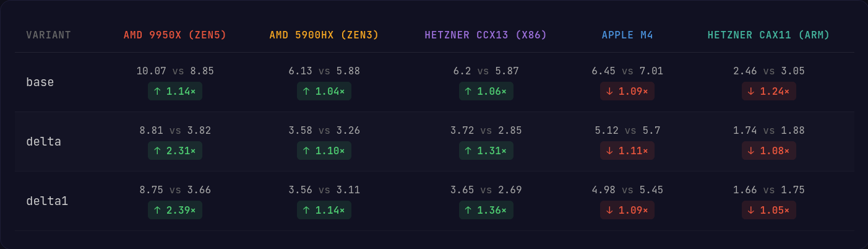Click the red 1.24× slowdown badge
868x249 pixels.
768,92
